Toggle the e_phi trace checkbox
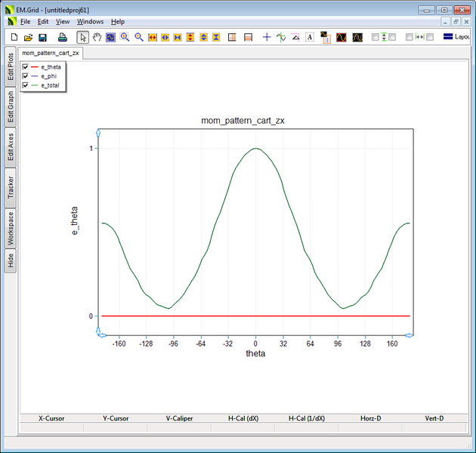 click(26, 76)
